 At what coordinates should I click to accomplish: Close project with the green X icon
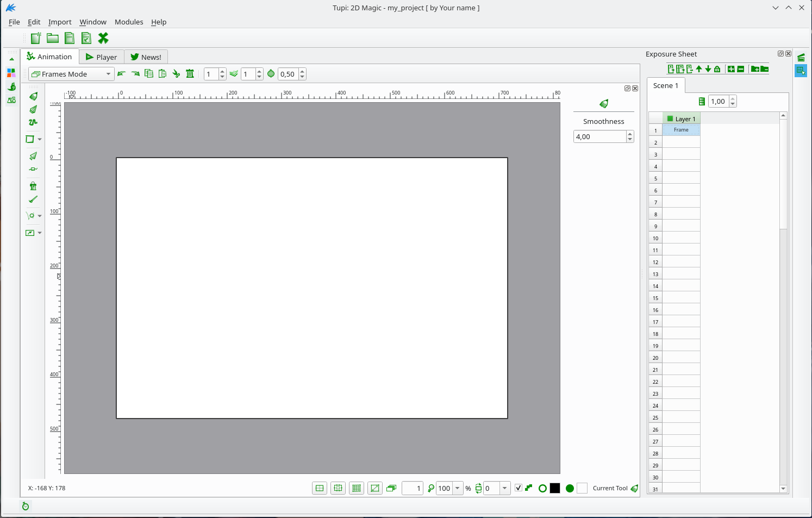103,38
